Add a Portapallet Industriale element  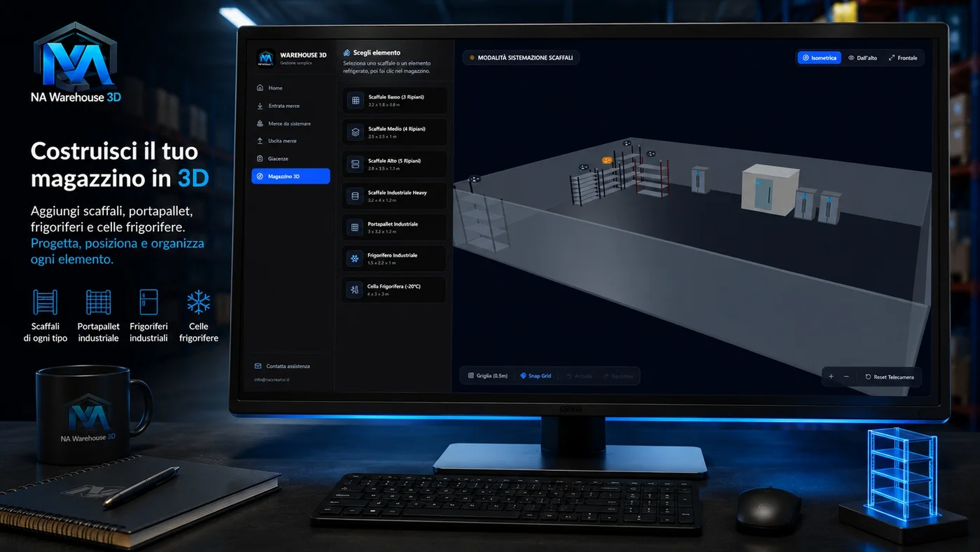pos(394,227)
